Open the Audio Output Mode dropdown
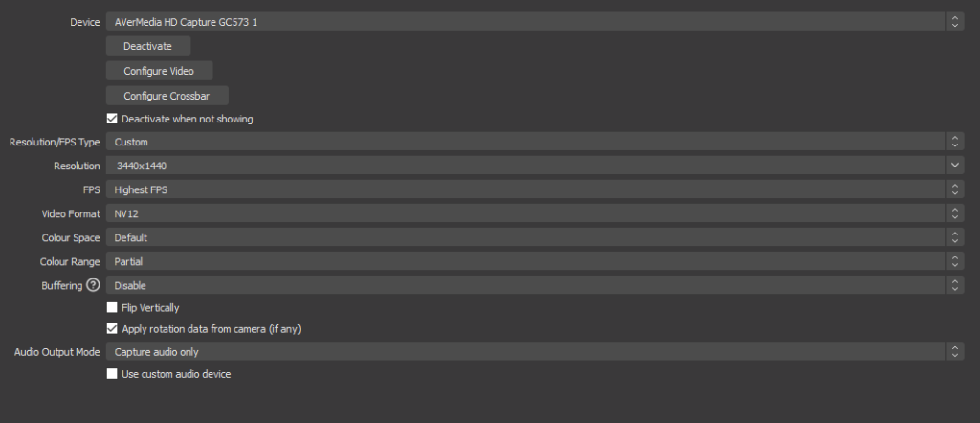Screen dimensions: 980x423 (x=526, y=352)
